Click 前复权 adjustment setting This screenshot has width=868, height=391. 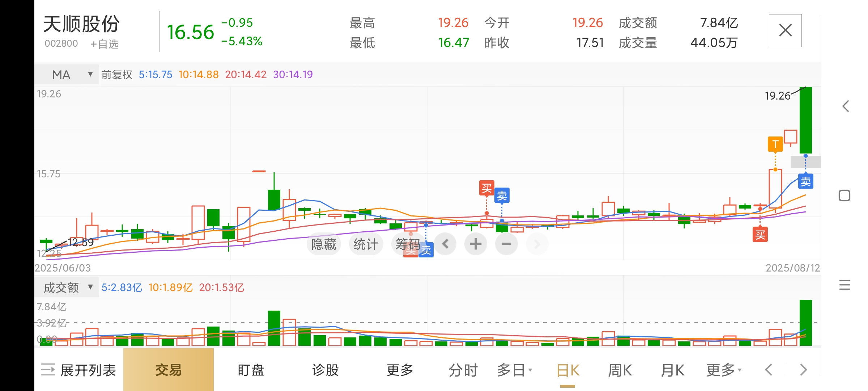pyautogui.click(x=117, y=75)
